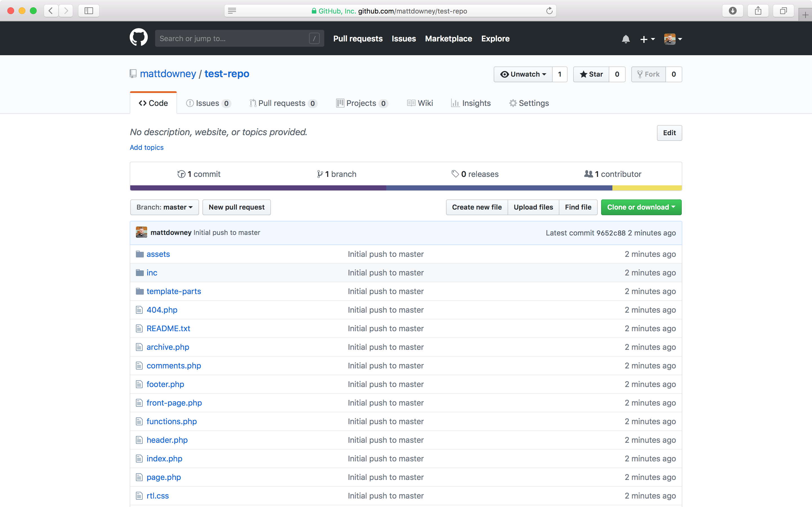812x507 pixels.
Task: Click the branch indicator icon
Action: (x=319, y=174)
